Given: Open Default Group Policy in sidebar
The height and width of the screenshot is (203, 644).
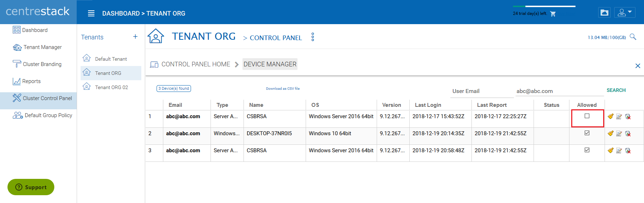Looking at the screenshot, I should click(x=38, y=115).
